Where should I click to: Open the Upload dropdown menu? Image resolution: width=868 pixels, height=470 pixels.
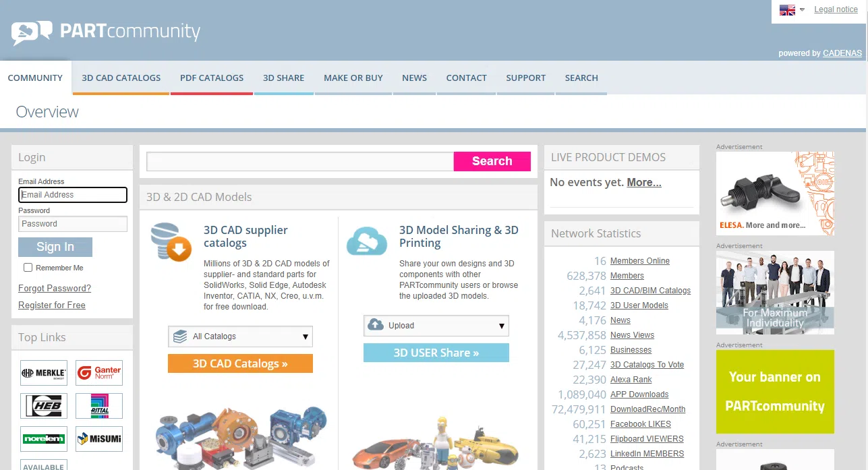click(x=436, y=325)
